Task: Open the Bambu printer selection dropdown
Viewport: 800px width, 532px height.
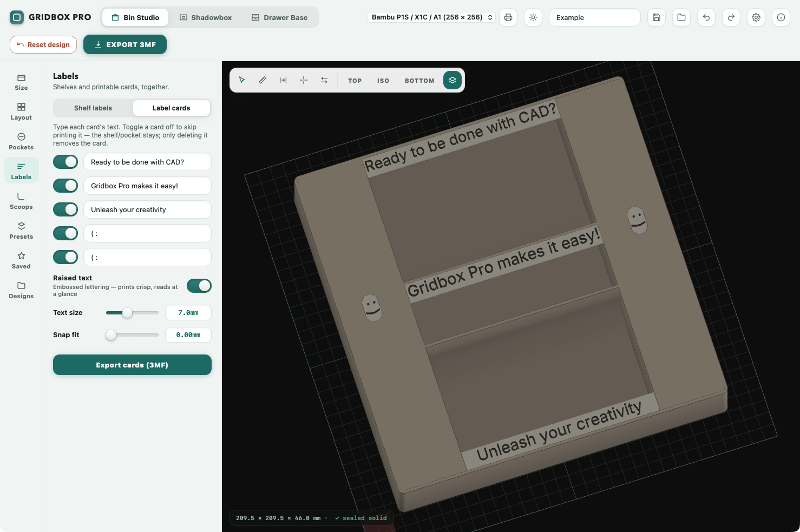Action: pyautogui.click(x=431, y=17)
